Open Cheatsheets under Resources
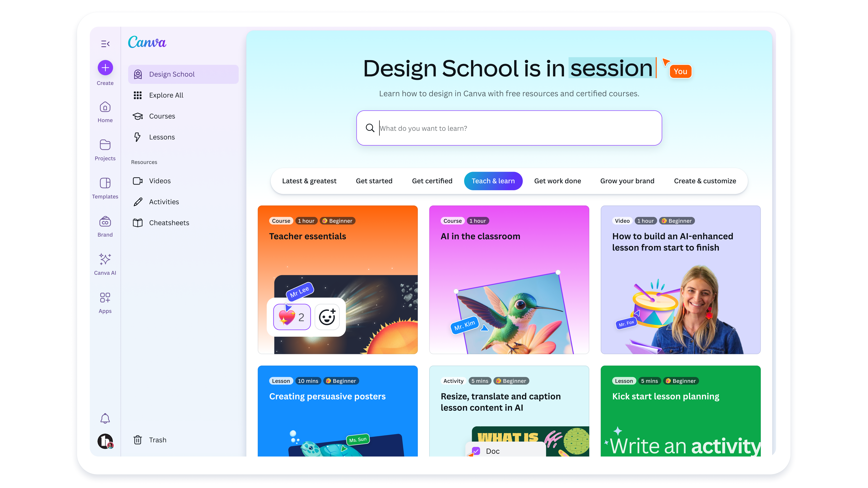Image resolution: width=868 pixels, height=488 pixels. (x=169, y=223)
